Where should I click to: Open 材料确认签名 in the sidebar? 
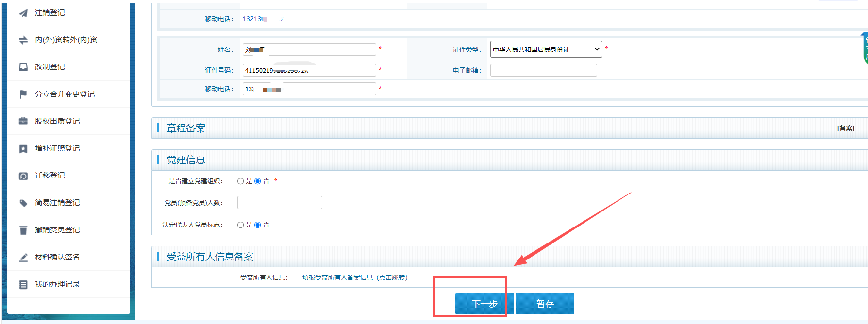click(x=57, y=257)
